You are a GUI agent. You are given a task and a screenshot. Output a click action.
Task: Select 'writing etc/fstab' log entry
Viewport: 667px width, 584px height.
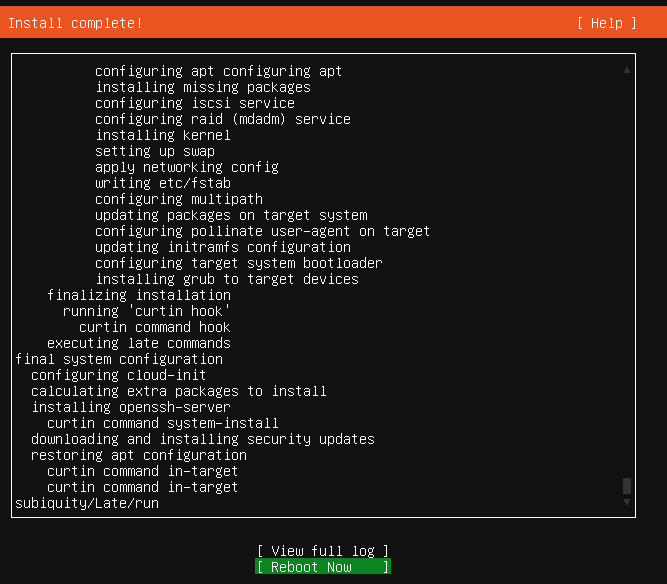pyautogui.click(x=163, y=183)
